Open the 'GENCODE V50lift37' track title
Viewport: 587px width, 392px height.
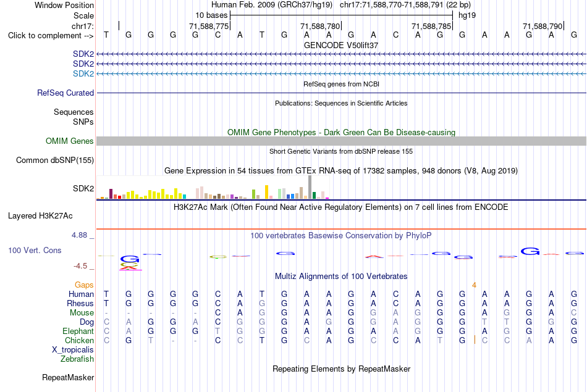click(x=341, y=45)
